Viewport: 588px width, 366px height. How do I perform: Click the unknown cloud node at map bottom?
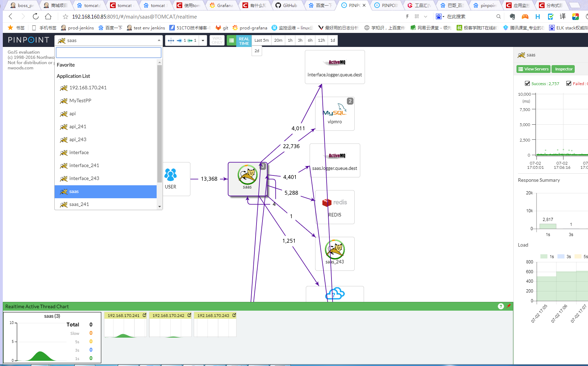pyautogui.click(x=335, y=294)
